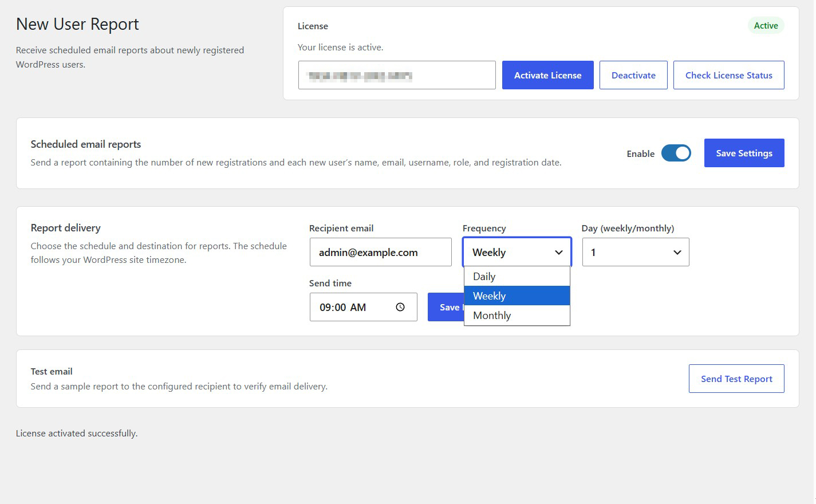
Task: Choose Daily from the frequency list
Action: tap(517, 276)
